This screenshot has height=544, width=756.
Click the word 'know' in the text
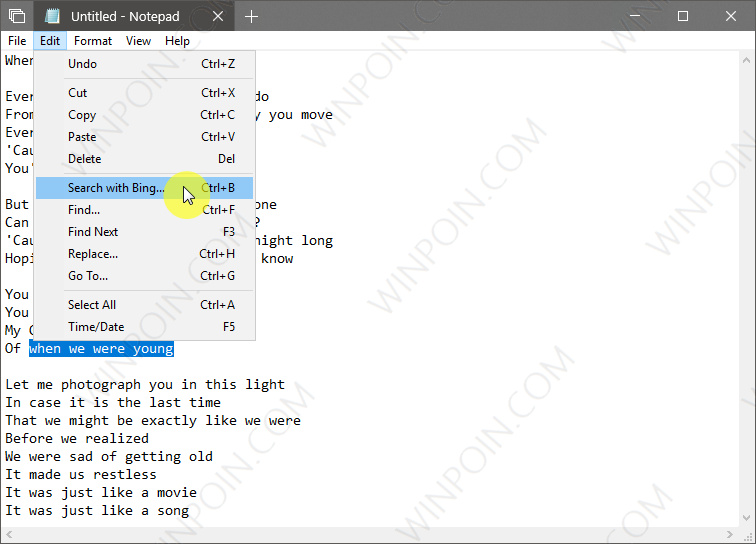277,258
